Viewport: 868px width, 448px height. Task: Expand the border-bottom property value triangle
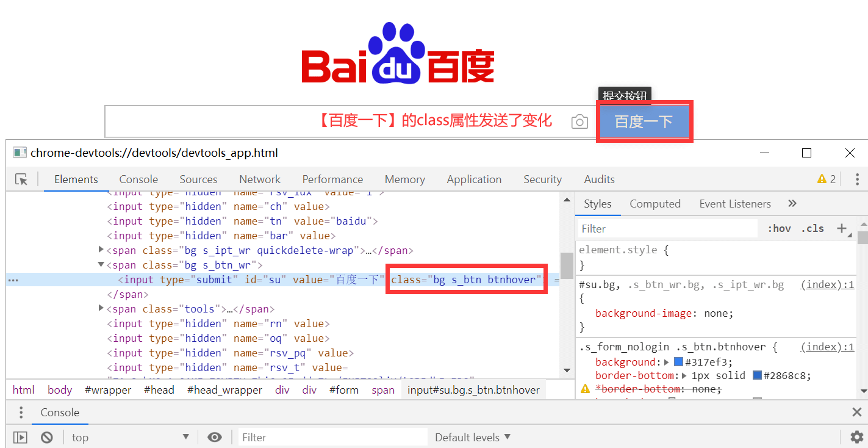(x=685, y=375)
